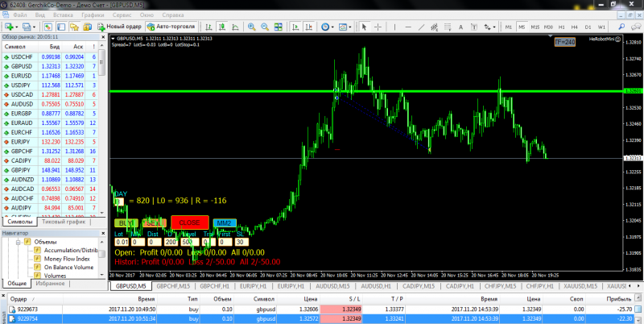This screenshot has height=324, width=644.
Task: Select the equidistant channel tool
Action: (x=434, y=27)
